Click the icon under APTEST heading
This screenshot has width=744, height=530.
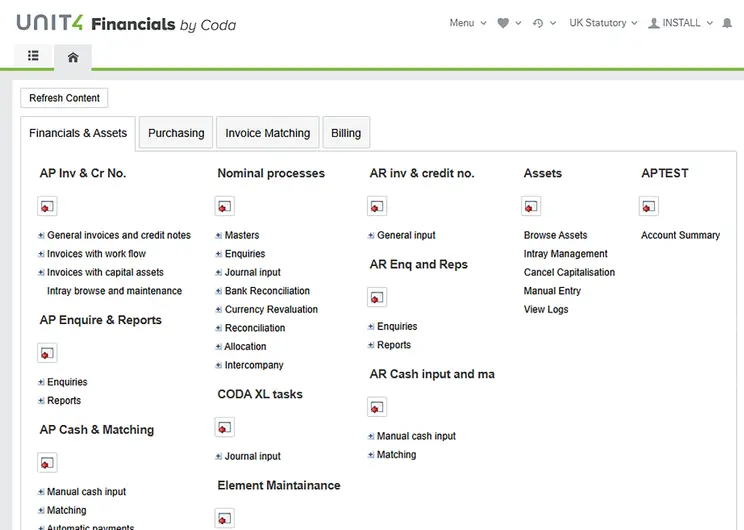(649, 206)
